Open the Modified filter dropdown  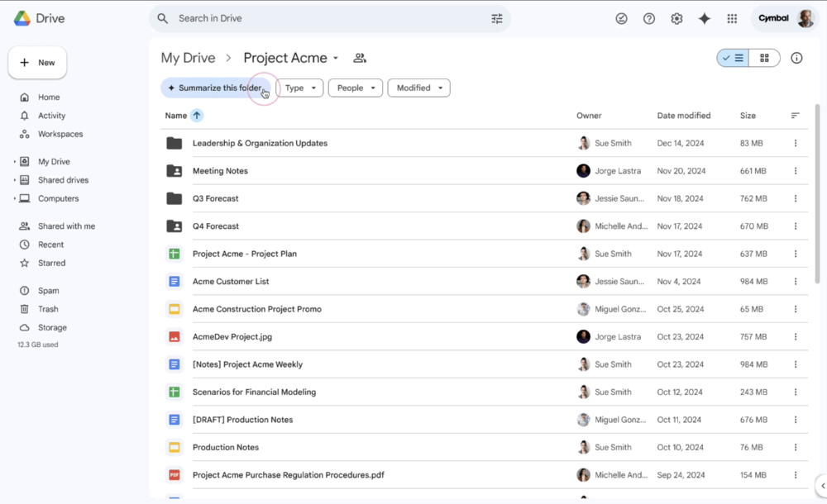(x=418, y=88)
